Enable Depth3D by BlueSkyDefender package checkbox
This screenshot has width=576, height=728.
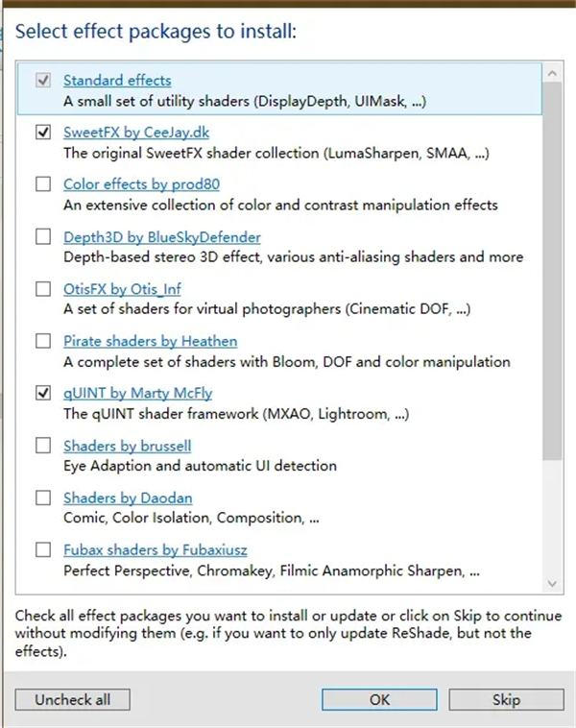point(43,236)
